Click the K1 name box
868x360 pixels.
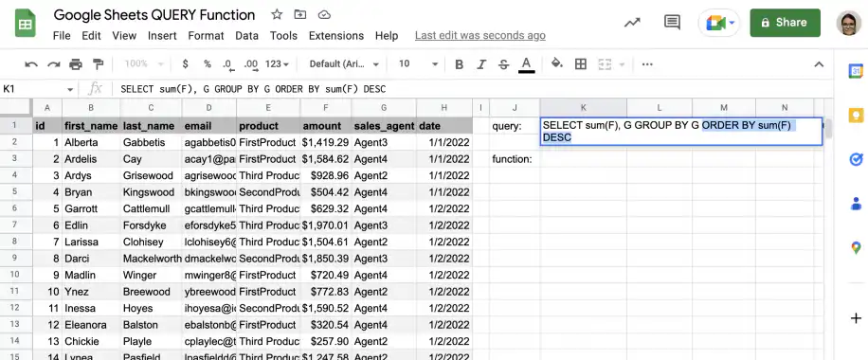[x=33, y=89]
